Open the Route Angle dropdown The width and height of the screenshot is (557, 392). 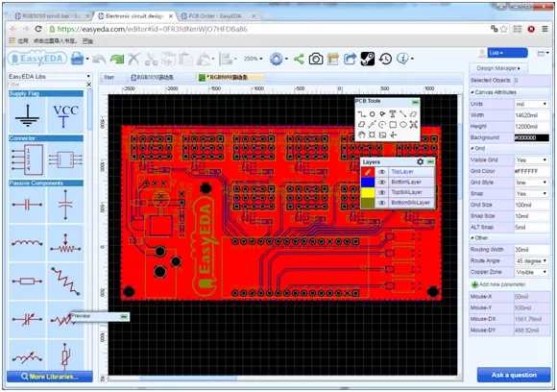[531, 261]
